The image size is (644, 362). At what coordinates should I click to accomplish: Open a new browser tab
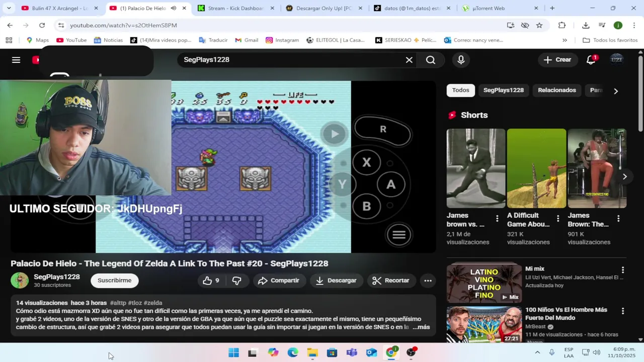coord(552,8)
